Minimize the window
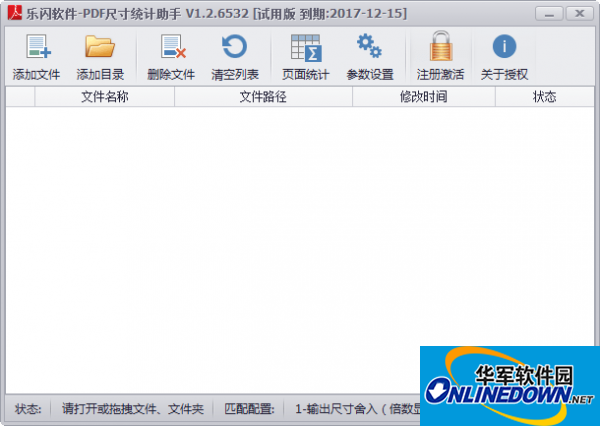Screen dimensions: 600x426 549,14
